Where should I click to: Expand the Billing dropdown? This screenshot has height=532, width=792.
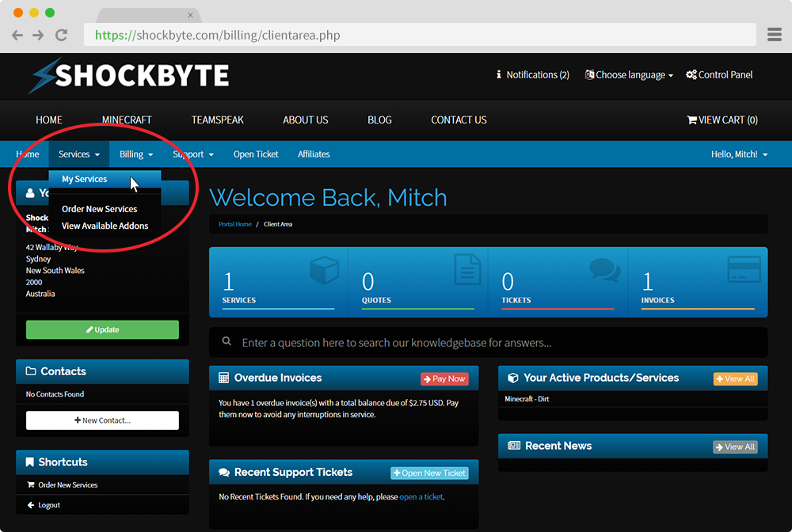136,154
